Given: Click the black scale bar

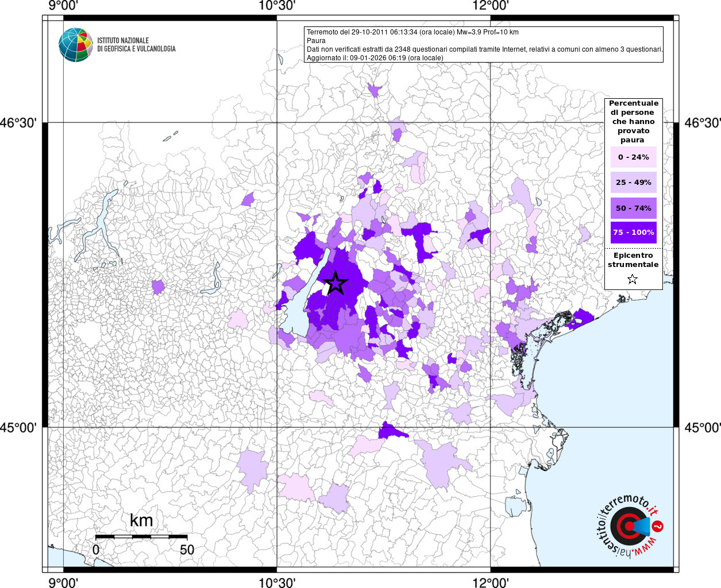Looking at the screenshot, I should point(141,536).
